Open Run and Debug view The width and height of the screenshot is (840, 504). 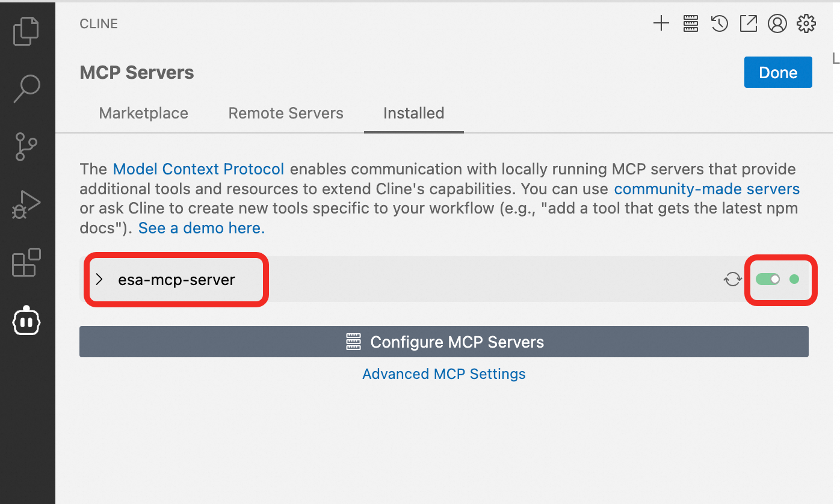tap(26, 204)
